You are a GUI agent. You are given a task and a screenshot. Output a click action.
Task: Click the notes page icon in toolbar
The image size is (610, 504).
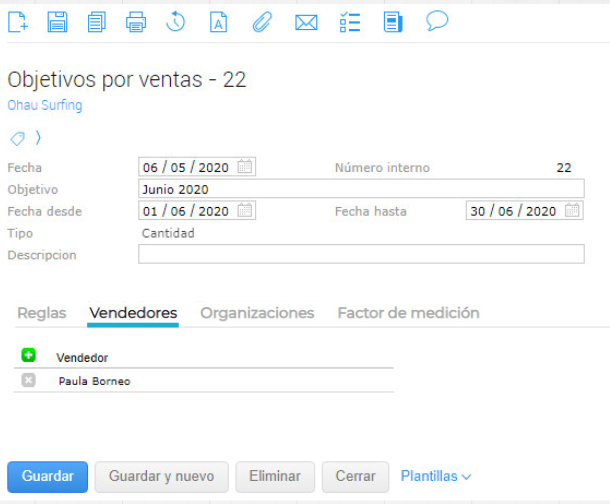(393, 22)
